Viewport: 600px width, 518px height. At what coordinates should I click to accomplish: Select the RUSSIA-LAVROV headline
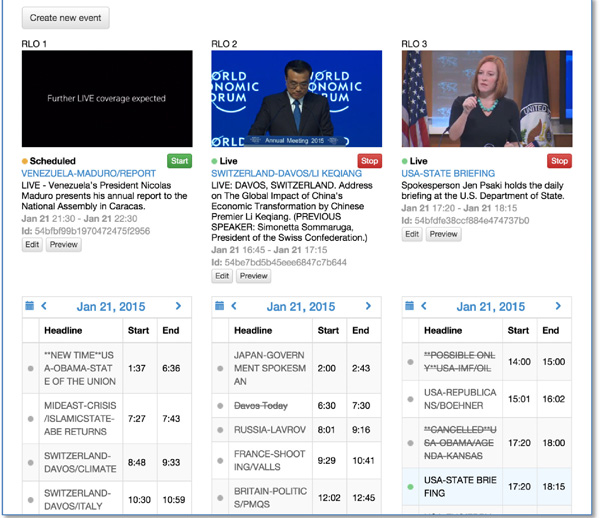(x=270, y=430)
